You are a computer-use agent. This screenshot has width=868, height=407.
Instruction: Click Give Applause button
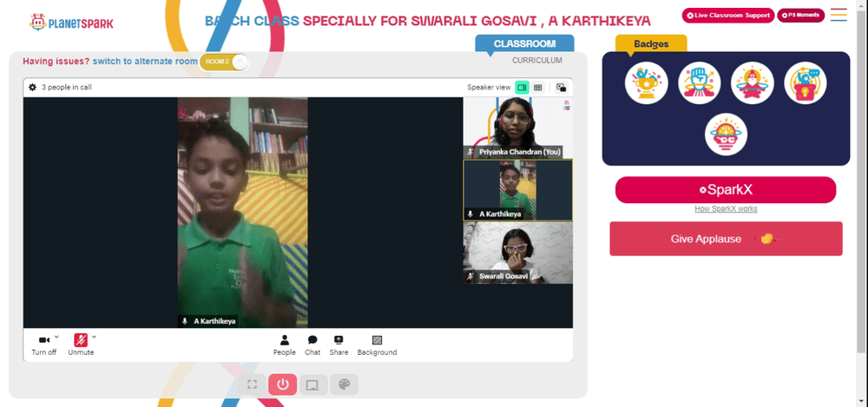pos(726,239)
